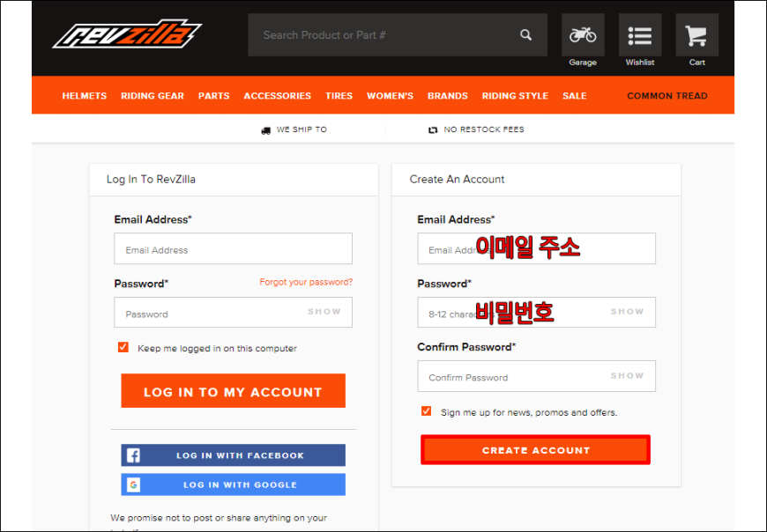
Task: Click the search magnifier icon
Action: [525, 34]
